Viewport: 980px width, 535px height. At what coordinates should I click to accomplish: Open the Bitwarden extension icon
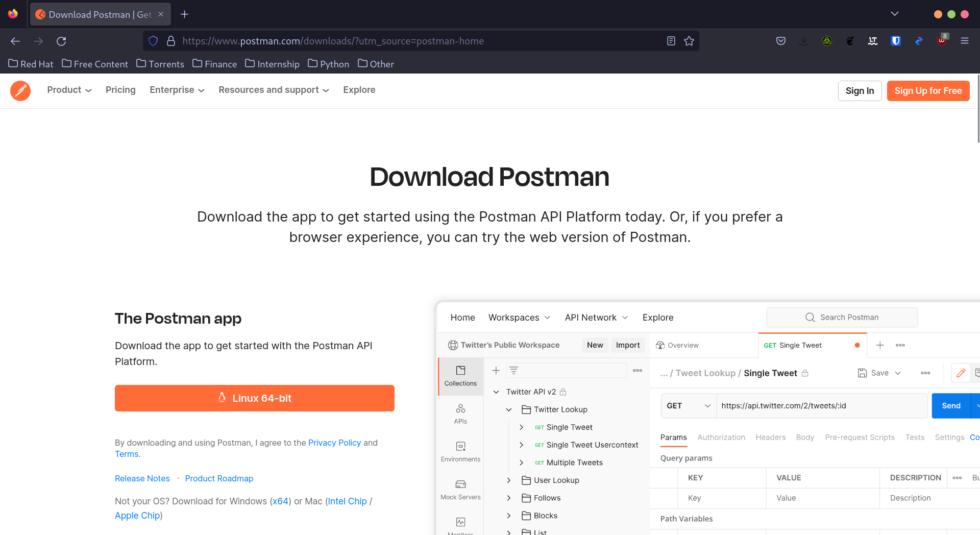895,41
